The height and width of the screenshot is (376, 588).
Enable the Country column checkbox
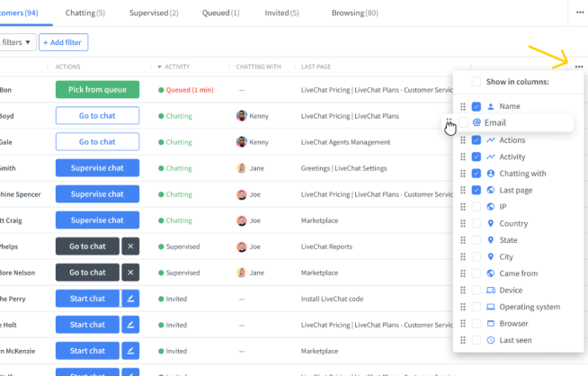(x=477, y=224)
